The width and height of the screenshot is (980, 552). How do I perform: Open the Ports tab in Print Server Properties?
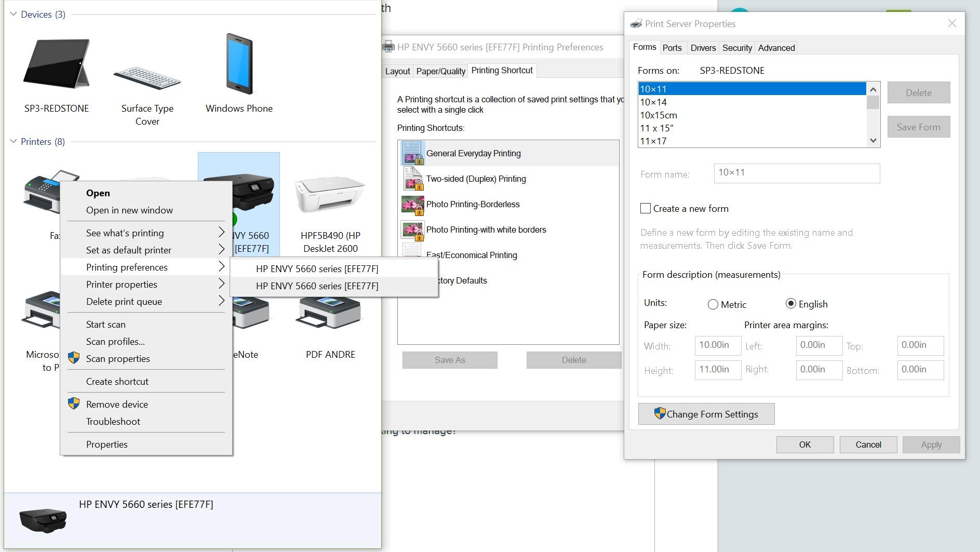coord(672,48)
